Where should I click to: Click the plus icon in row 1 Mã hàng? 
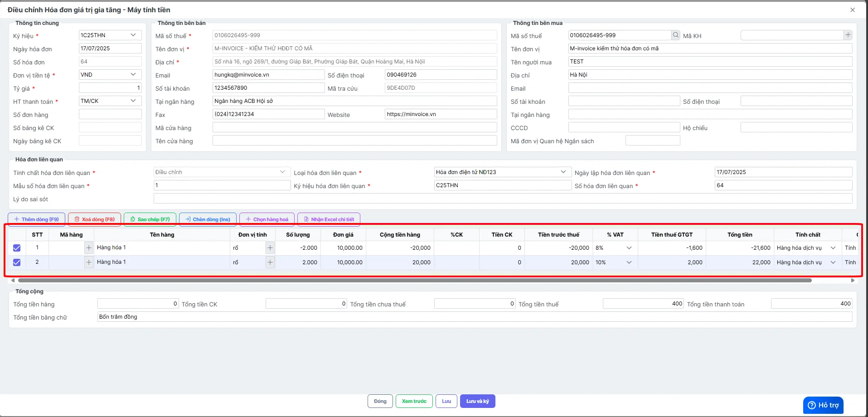(x=89, y=248)
